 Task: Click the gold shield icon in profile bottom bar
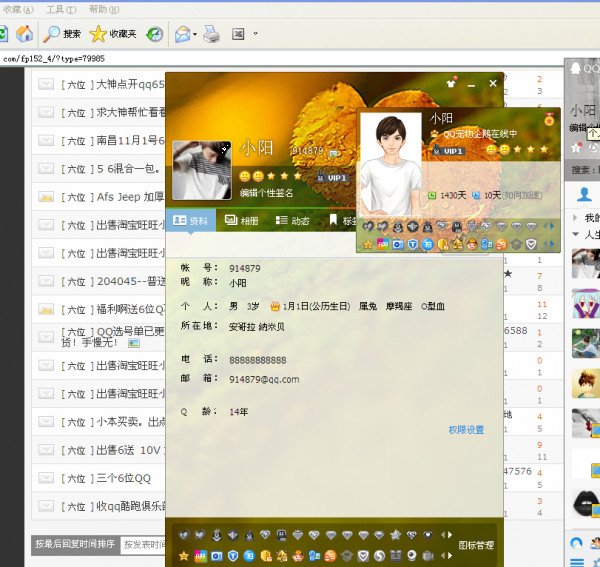[x=266, y=556]
